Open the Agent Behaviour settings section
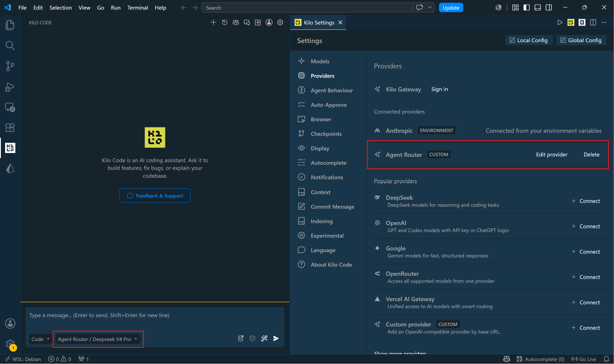 point(332,90)
